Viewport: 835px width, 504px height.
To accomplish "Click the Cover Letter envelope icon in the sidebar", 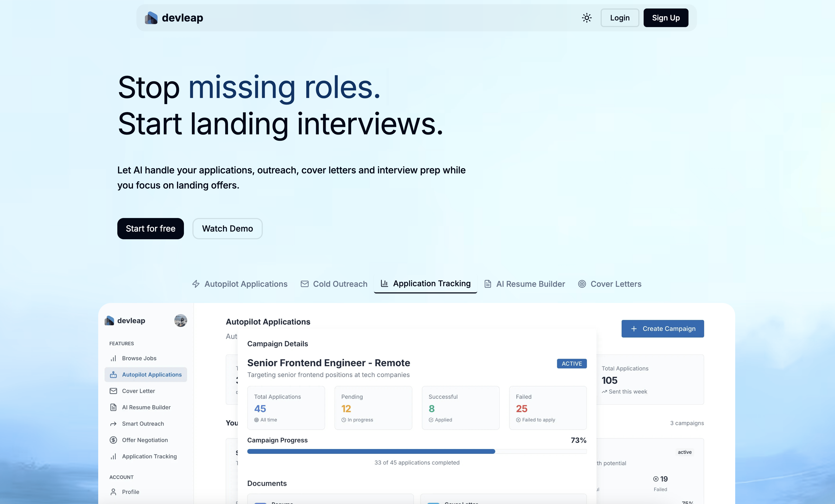I will tap(113, 391).
